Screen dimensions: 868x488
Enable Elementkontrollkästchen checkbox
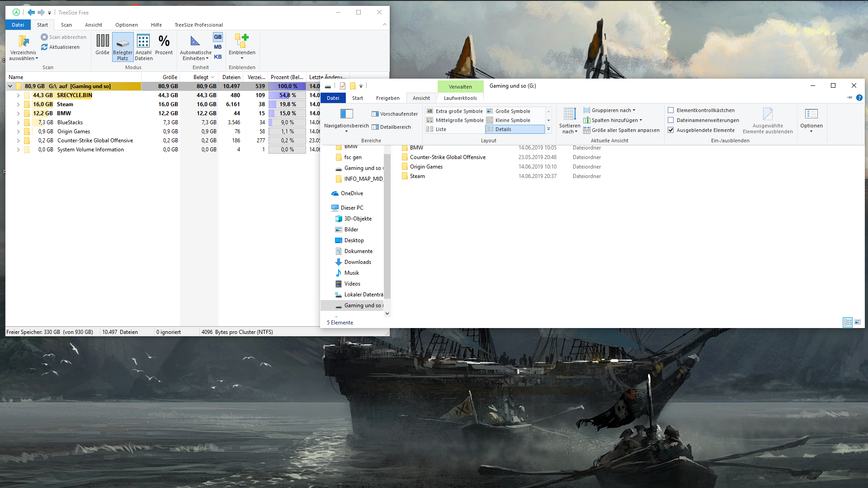pyautogui.click(x=671, y=110)
